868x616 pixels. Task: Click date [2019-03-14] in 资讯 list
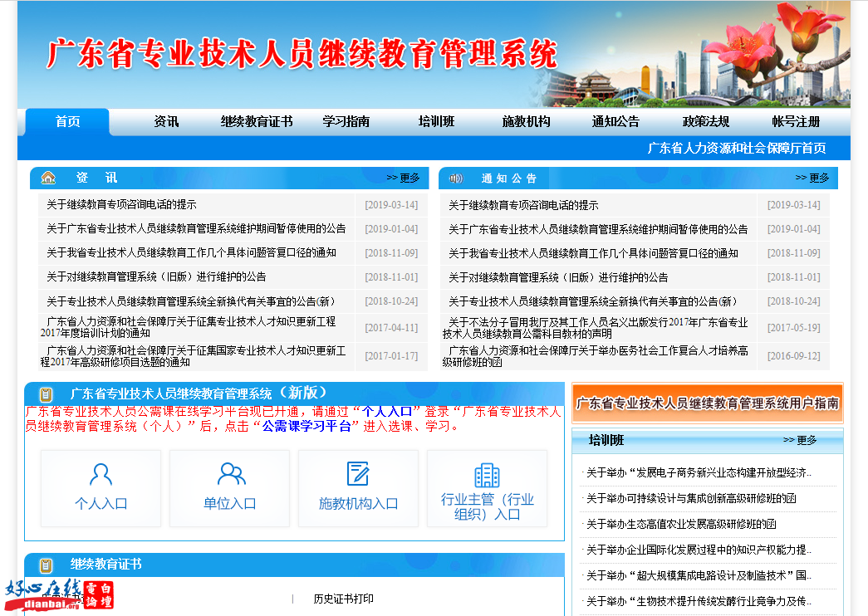391,205
